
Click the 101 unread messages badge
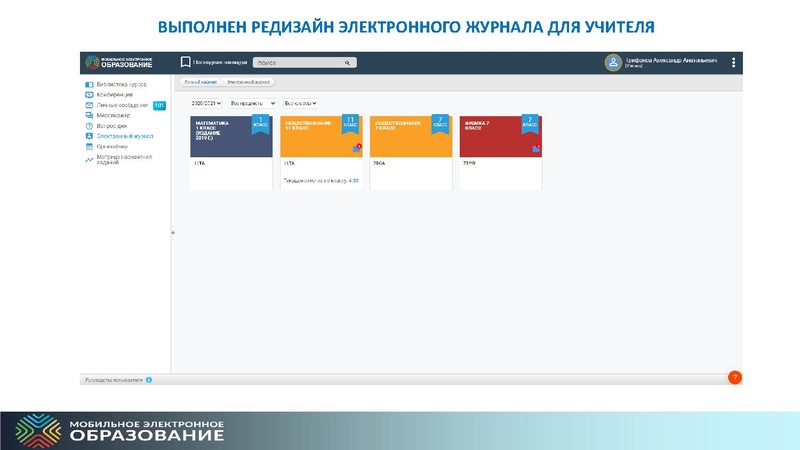[x=159, y=105]
